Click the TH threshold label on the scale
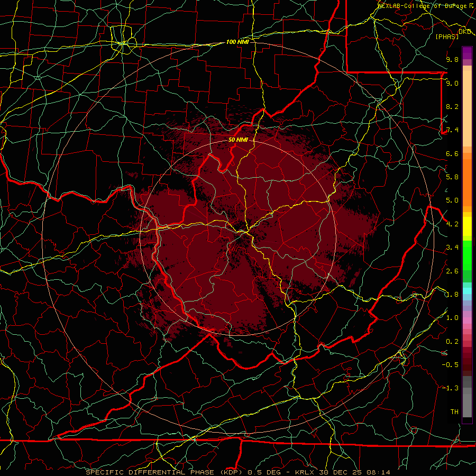This screenshot has height=476, width=476. tap(454, 412)
